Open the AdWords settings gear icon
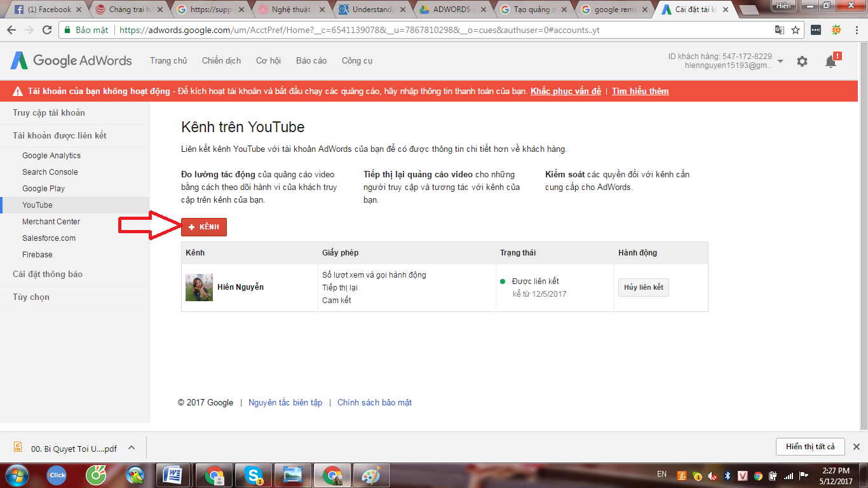The height and width of the screenshot is (488, 868). (802, 61)
